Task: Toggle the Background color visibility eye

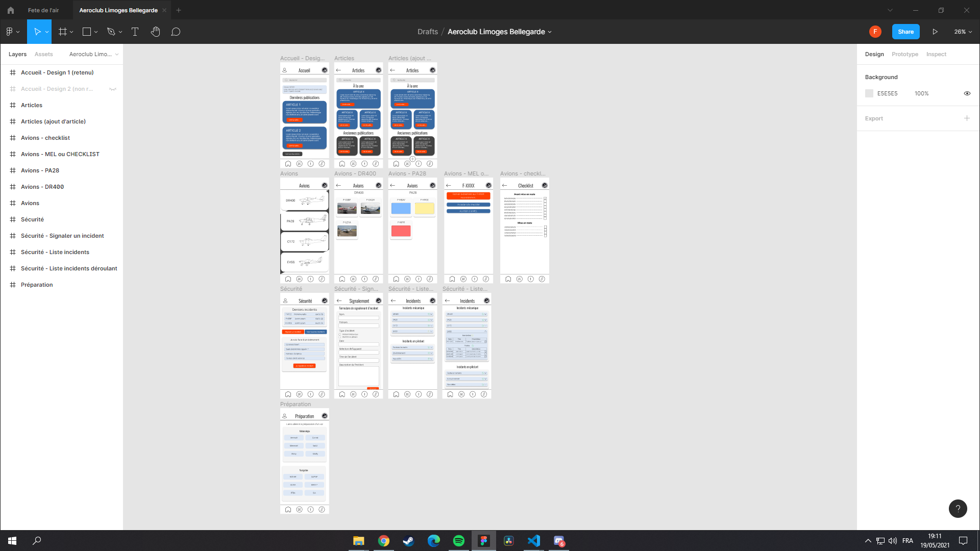Action: pos(967,93)
